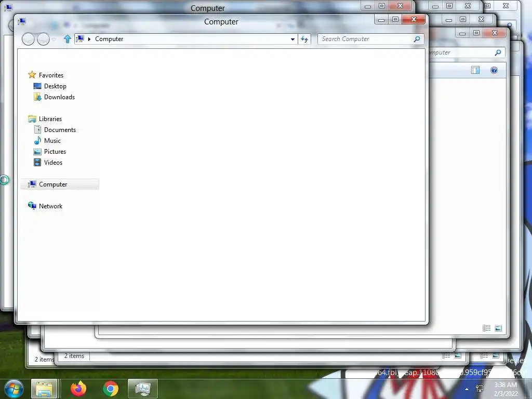
Task: Show hidden system tray icons
Action: (x=467, y=389)
